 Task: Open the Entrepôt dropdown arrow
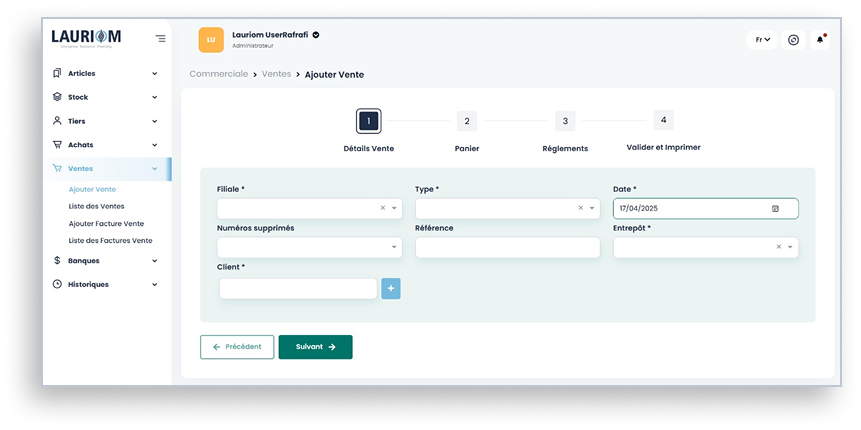pyautogui.click(x=790, y=247)
